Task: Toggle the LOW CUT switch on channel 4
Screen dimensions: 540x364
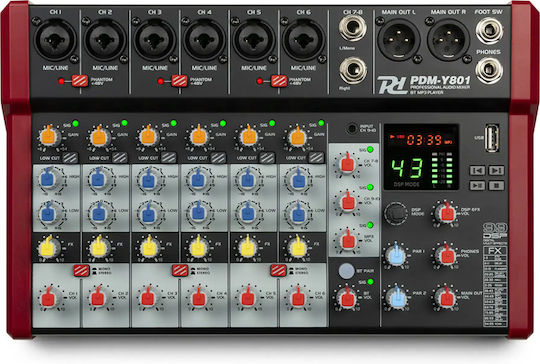Action: [218, 158]
